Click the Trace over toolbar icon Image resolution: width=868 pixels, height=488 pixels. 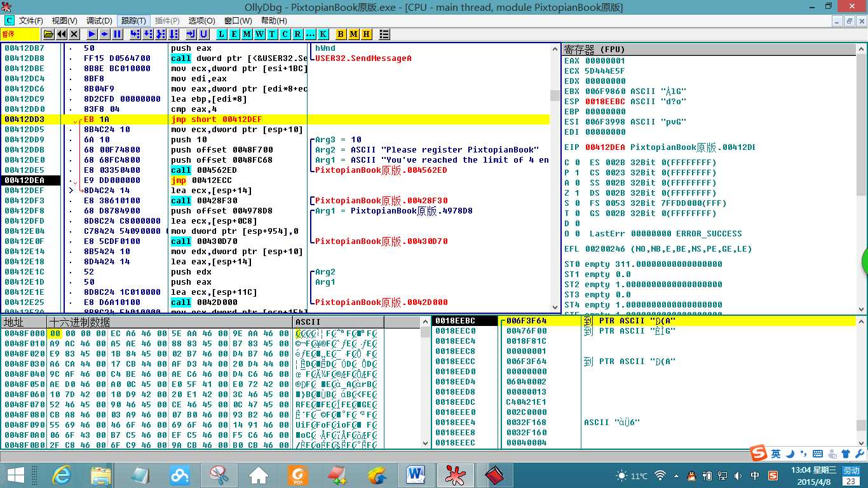coord(173,34)
